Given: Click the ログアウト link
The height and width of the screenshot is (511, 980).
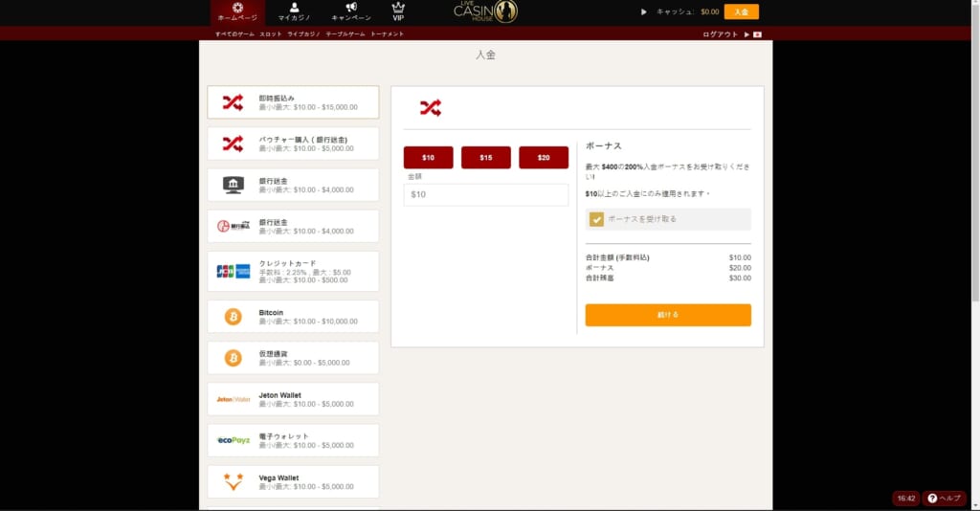Looking at the screenshot, I should coord(720,34).
